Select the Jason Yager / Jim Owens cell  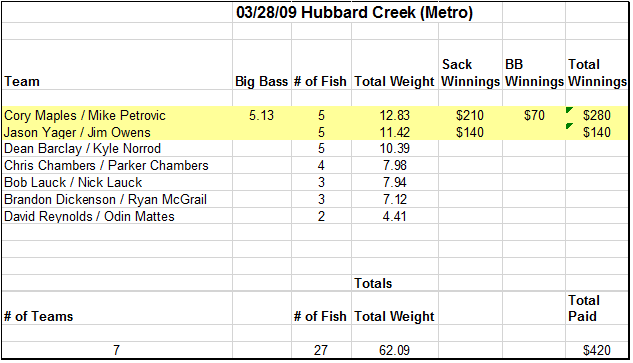[117, 132]
